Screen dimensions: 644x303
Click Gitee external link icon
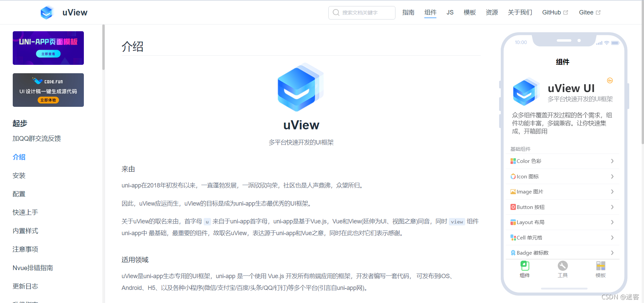[x=598, y=12]
